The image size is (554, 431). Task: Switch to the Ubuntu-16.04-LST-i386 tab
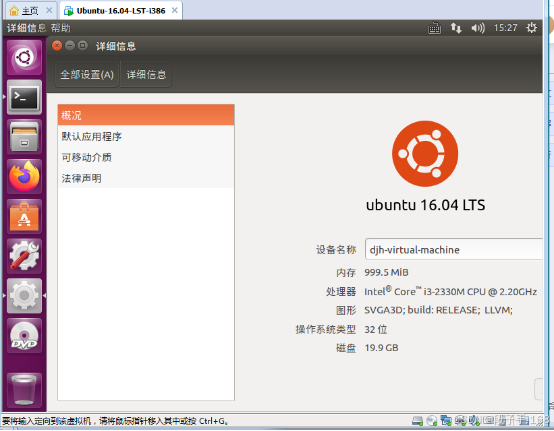point(121,11)
